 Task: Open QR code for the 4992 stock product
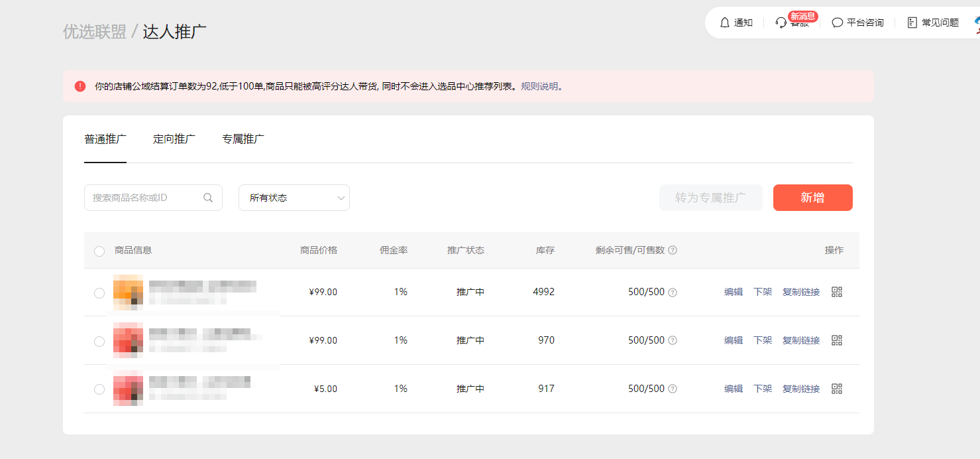(x=837, y=292)
